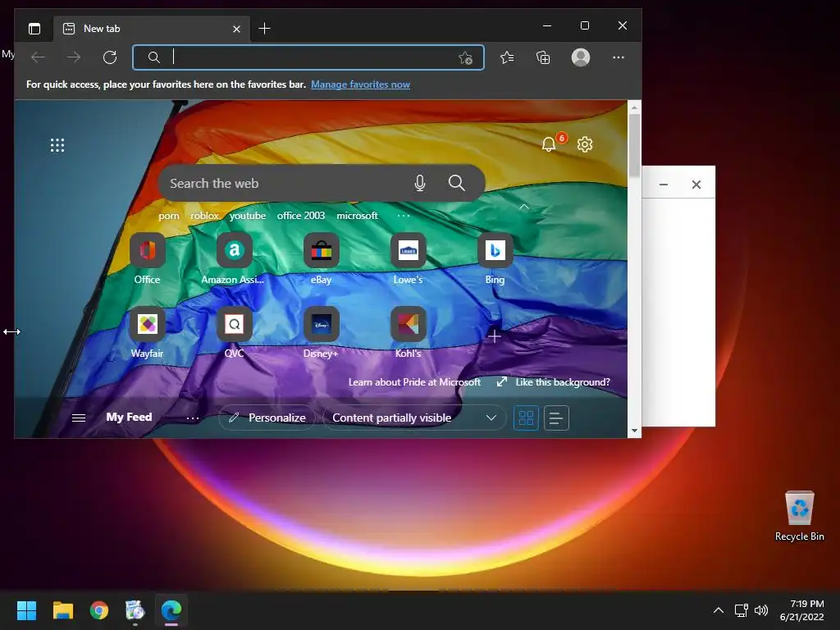This screenshot has width=840, height=630.
Task: Follow the Manage favorites now link
Action: (361, 84)
